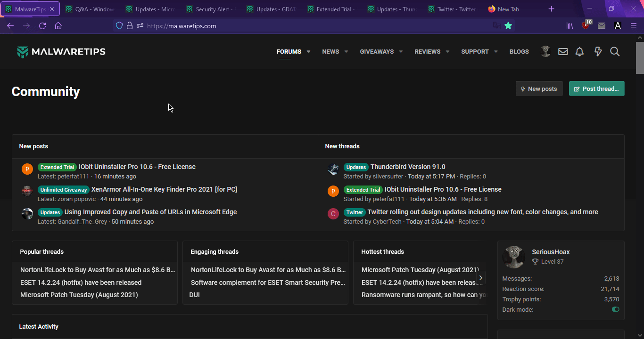Expand the SUPPORT dropdown arrow
This screenshot has width=644, height=339.
(496, 52)
